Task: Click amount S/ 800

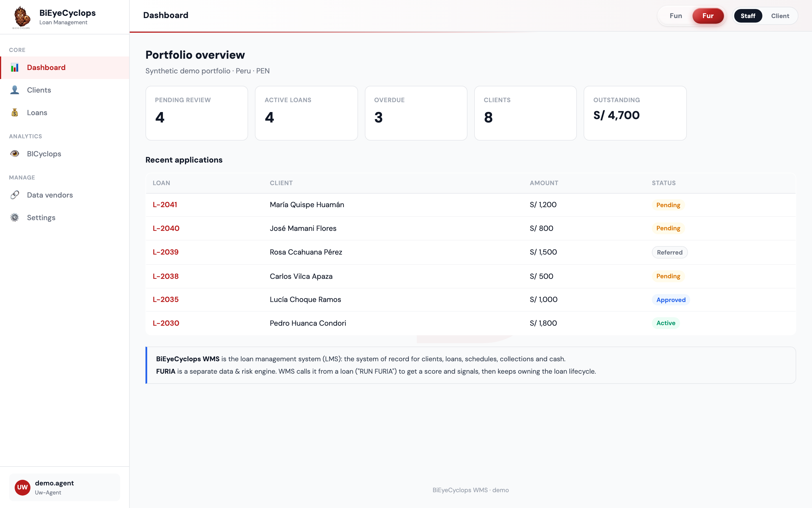Action: click(x=541, y=229)
